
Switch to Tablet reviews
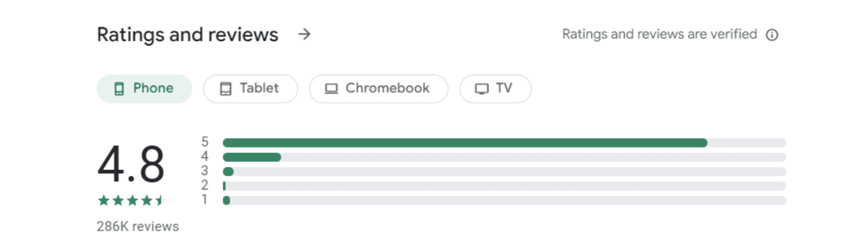tap(251, 88)
